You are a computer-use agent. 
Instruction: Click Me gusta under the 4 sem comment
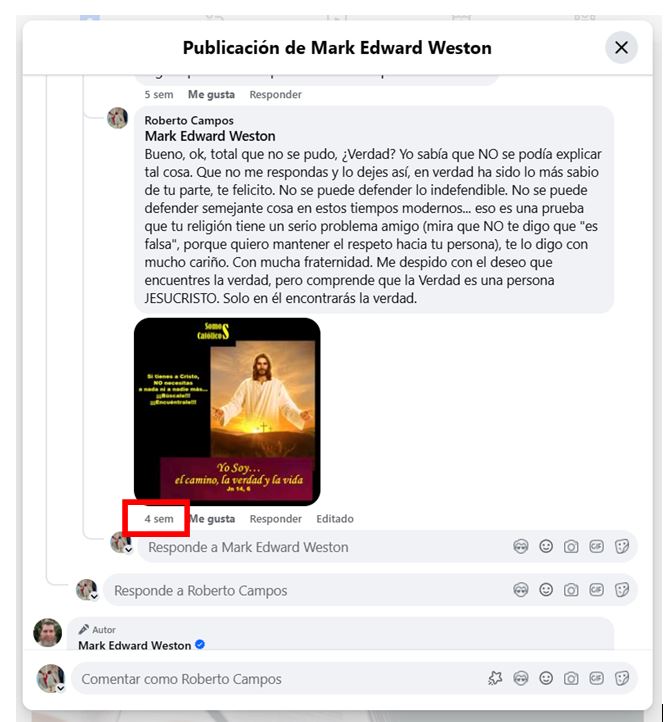(x=212, y=519)
